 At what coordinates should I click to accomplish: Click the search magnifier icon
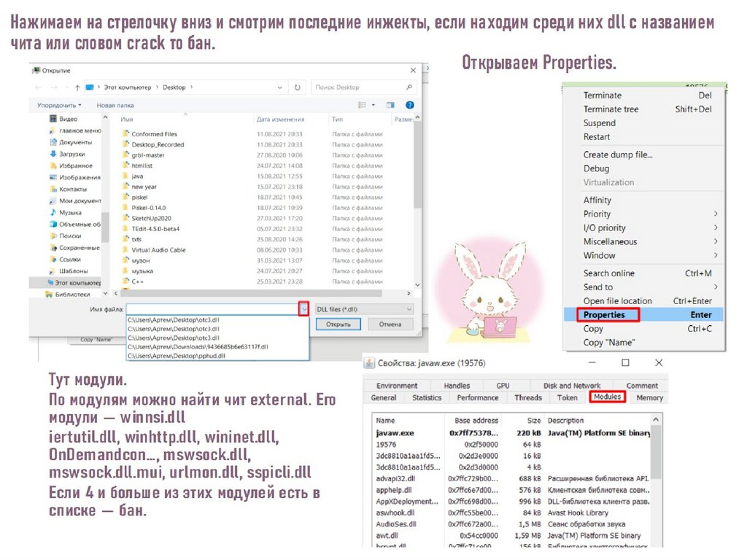(409, 87)
